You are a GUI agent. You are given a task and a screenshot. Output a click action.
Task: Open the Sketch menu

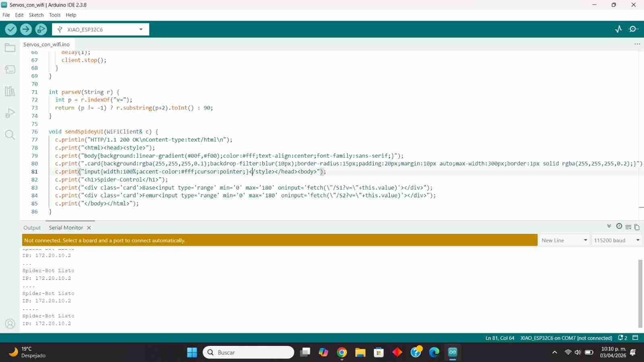coord(36,15)
